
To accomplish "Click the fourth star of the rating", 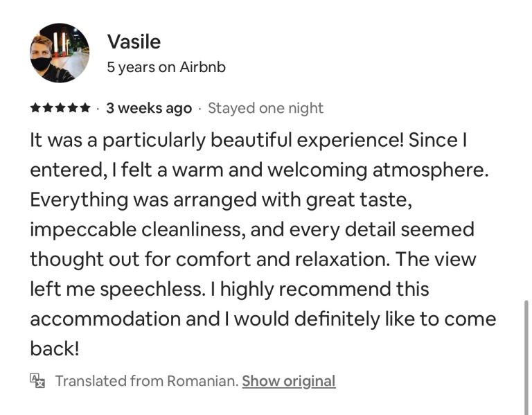I will point(73,108).
